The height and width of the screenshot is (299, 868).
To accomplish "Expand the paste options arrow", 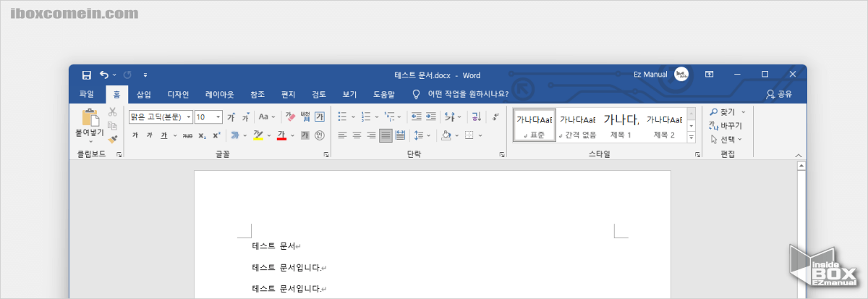I will 90,143.
